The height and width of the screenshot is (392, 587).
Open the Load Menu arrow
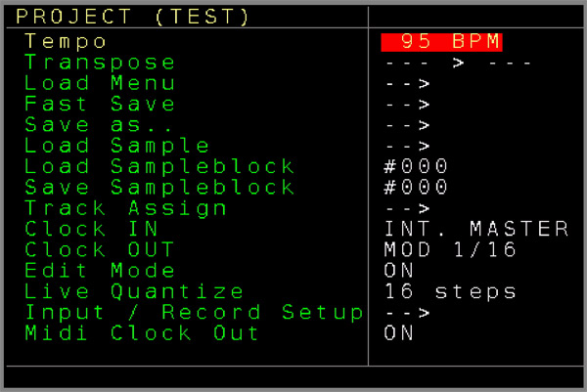point(407,83)
